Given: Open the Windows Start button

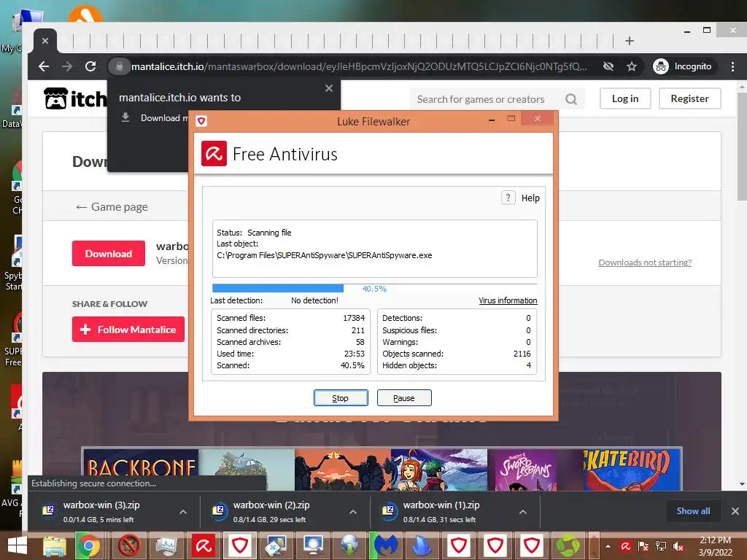Looking at the screenshot, I should click(18, 545).
